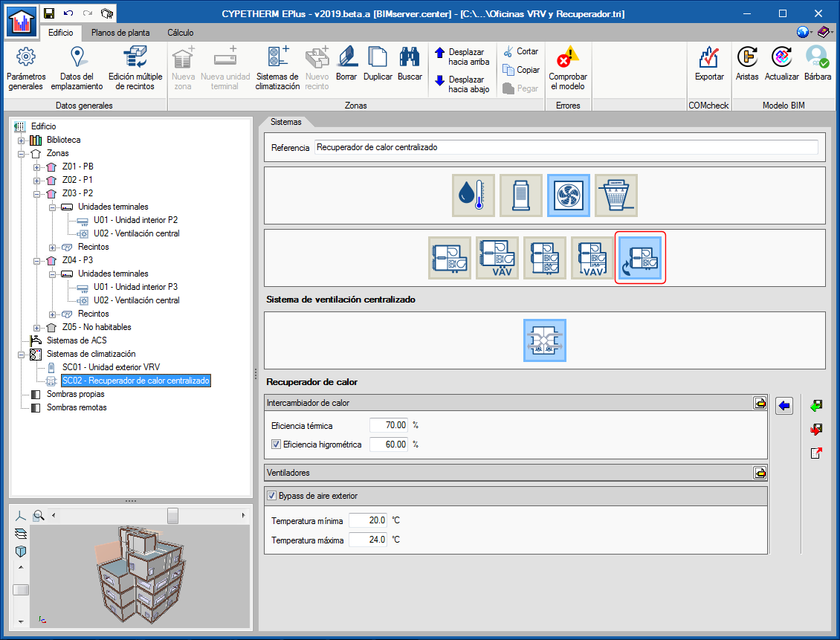
Task: Select the heat recovery unit icon
Action: pyautogui.click(x=545, y=340)
